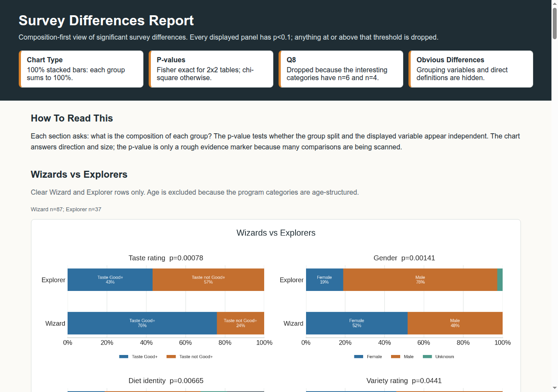Image resolution: width=558 pixels, height=392 pixels.
Task: Click the Unknown legend swatch
Action: [427, 357]
